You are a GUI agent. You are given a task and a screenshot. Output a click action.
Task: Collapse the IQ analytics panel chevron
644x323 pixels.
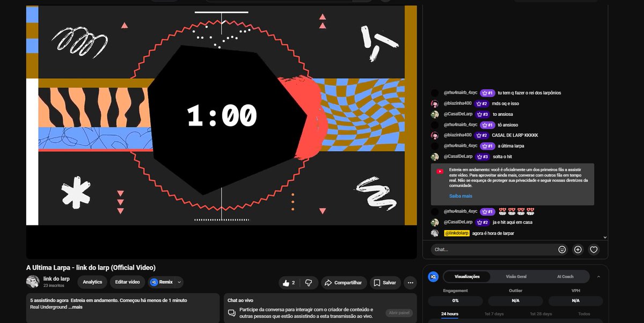click(x=598, y=277)
